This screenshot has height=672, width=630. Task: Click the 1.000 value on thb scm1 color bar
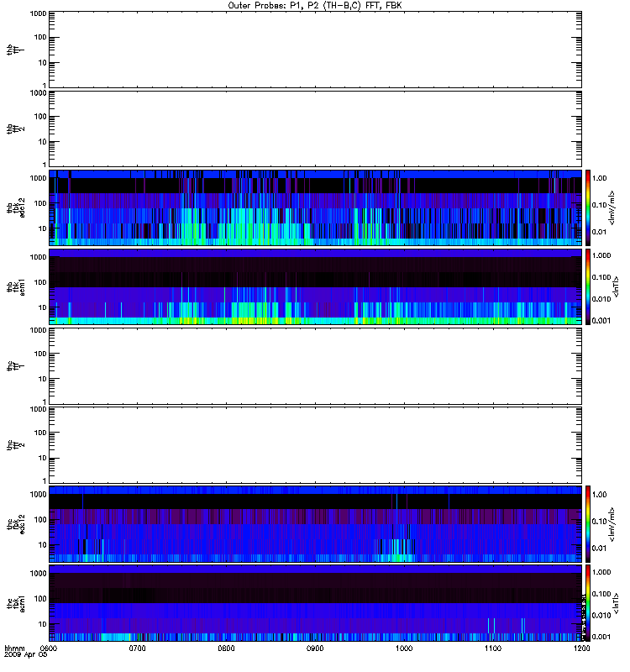pos(601,255)
